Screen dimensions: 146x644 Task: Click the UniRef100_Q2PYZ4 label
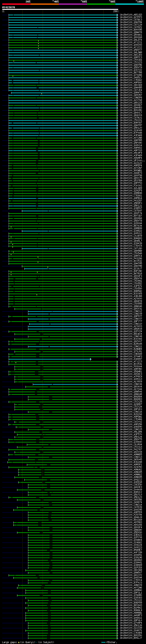click(x=131, y=331)
